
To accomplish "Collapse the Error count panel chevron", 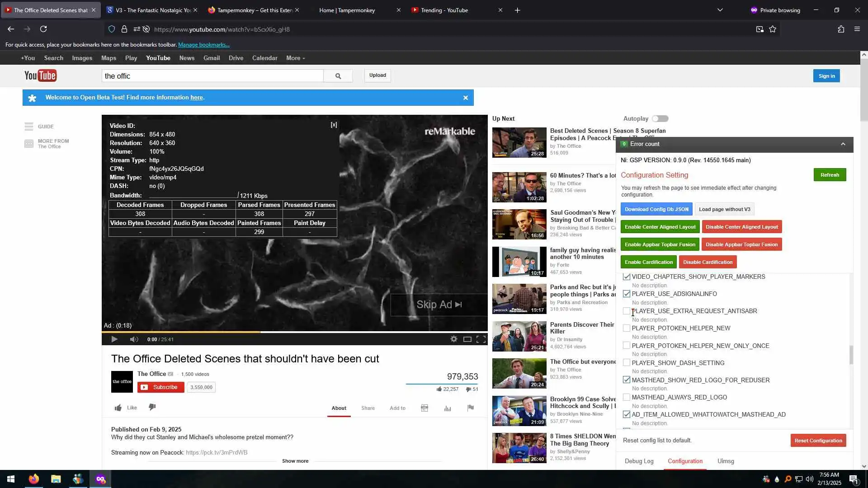I will click(843, 144).
